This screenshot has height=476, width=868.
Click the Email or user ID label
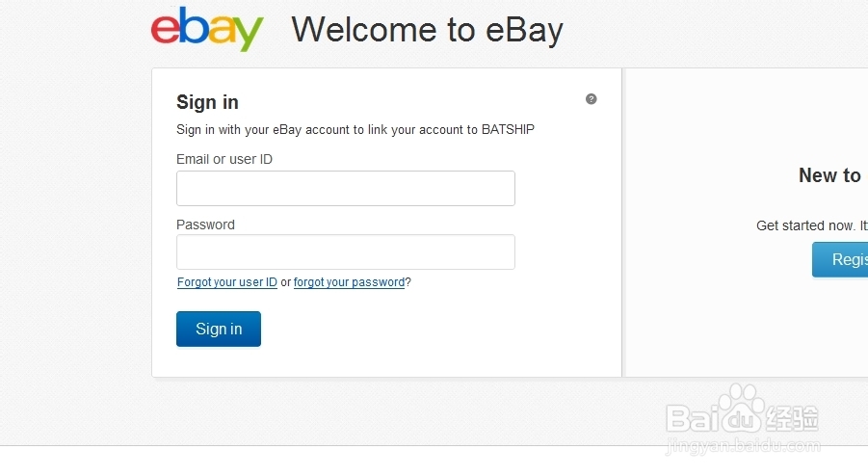point(224,159)
